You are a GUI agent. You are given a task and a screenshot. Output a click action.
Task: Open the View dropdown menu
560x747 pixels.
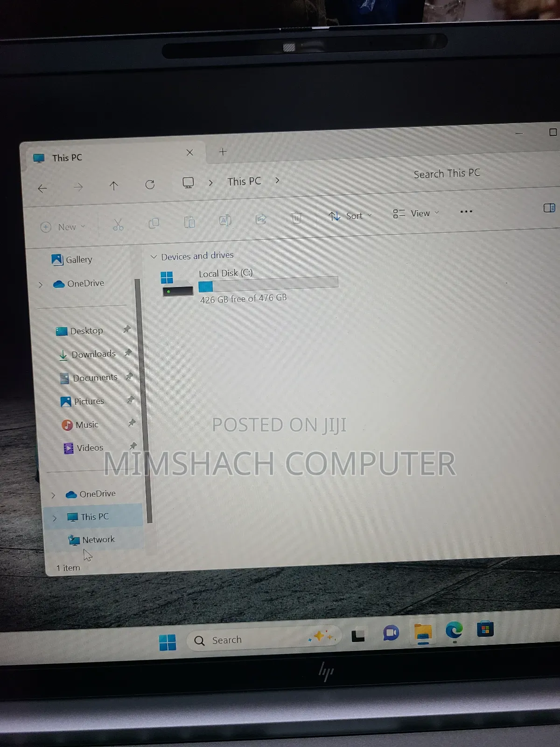pyautogui.click(x=416, y=213)
